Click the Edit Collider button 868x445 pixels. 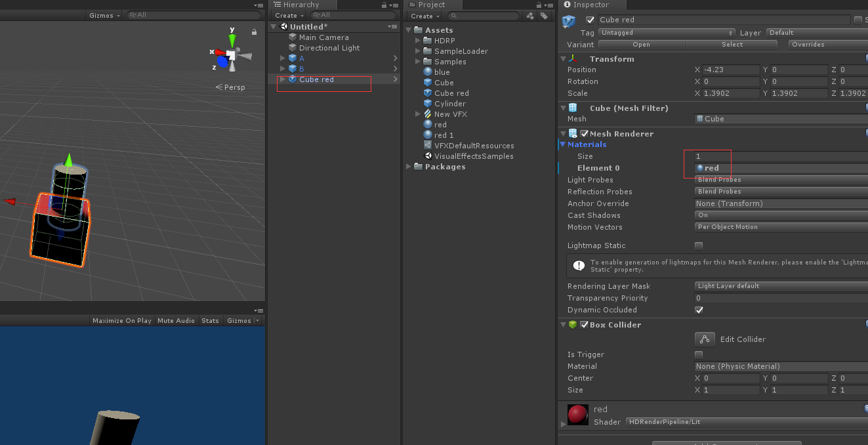pos(705,339)
